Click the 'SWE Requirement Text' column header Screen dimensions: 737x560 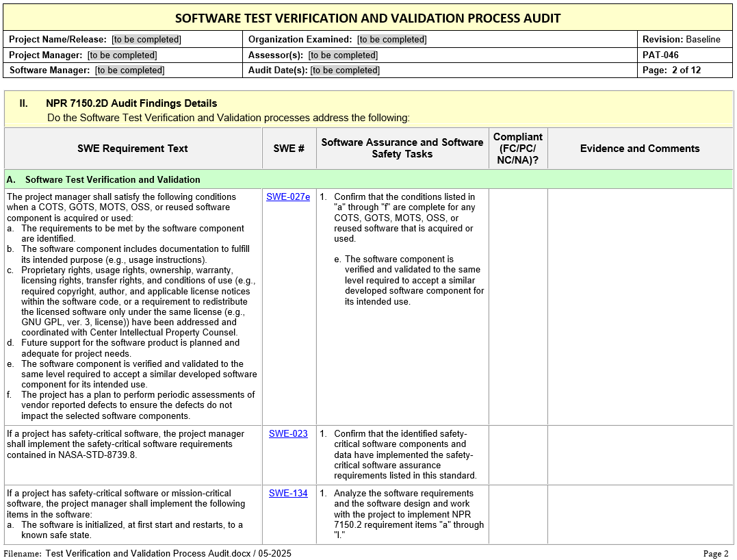(132, 149)
